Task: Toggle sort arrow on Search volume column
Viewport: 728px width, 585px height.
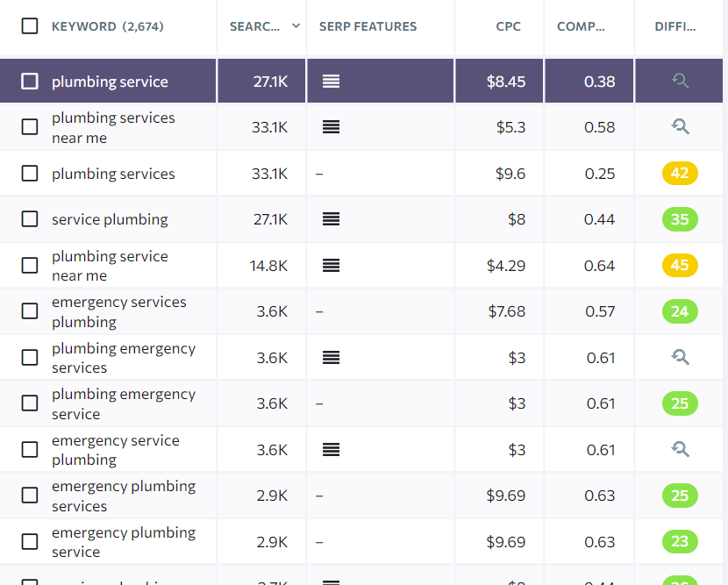Action: pyautogui.click(x=296, y=26)
